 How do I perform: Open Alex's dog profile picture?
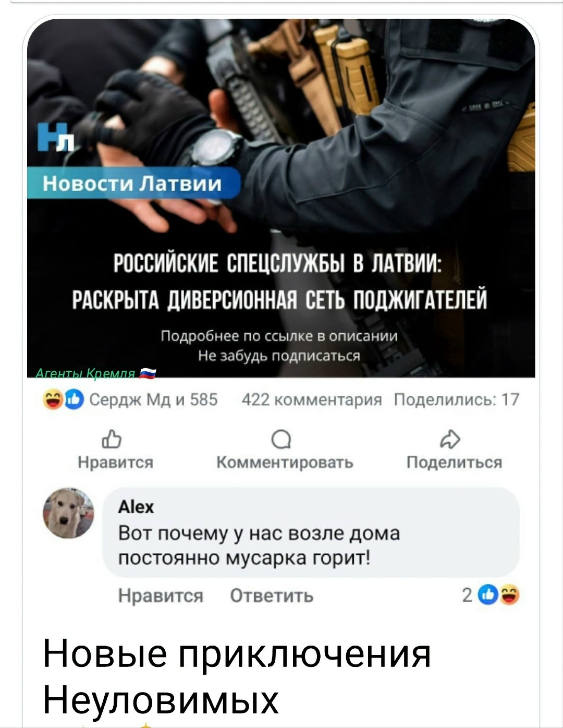[x=69, y=513]
